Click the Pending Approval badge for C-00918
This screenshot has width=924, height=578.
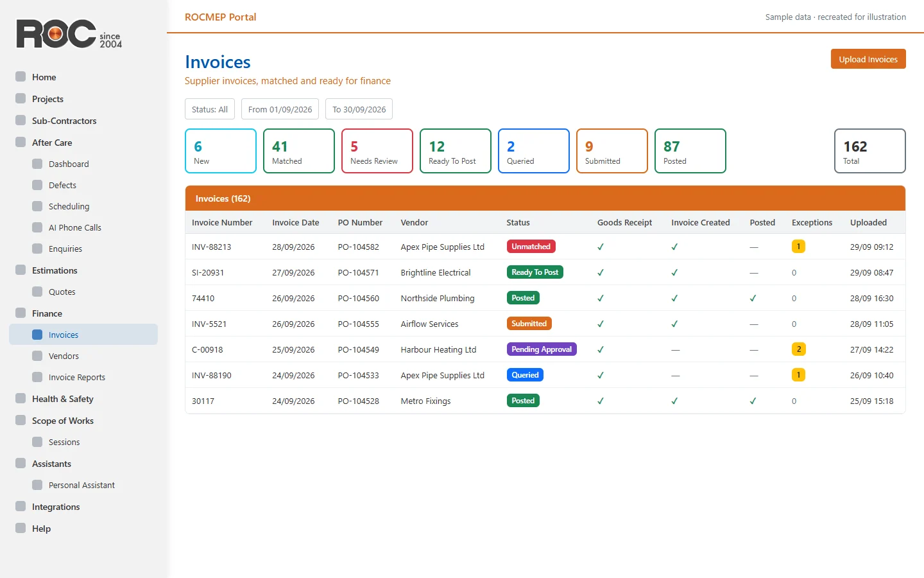pyautogui.click(x=542, y=349)
